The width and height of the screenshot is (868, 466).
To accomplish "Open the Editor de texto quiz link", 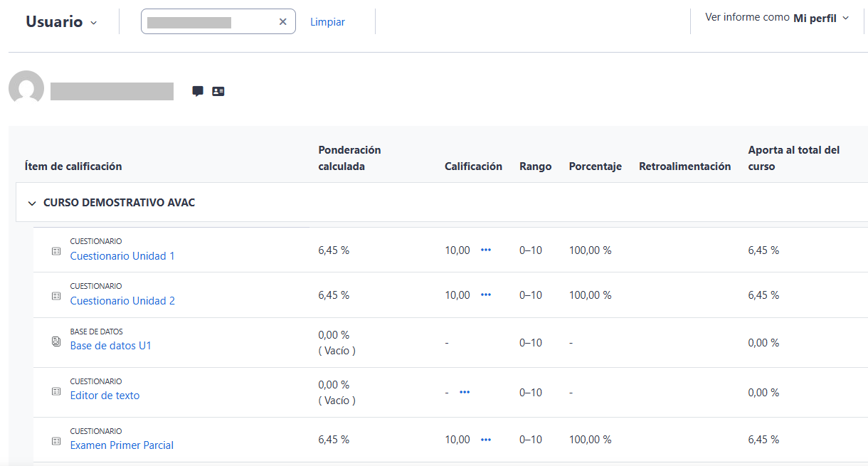I will click(105, 396).
